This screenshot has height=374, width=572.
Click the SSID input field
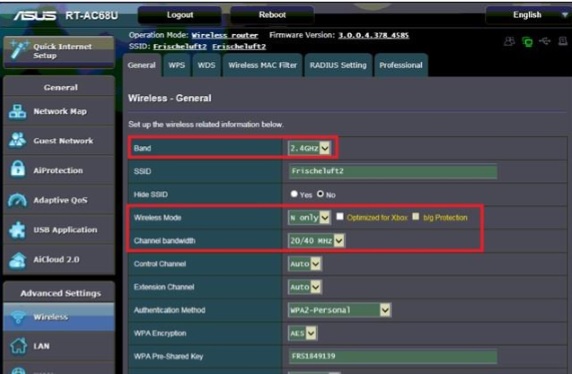(x=393, y=171)
